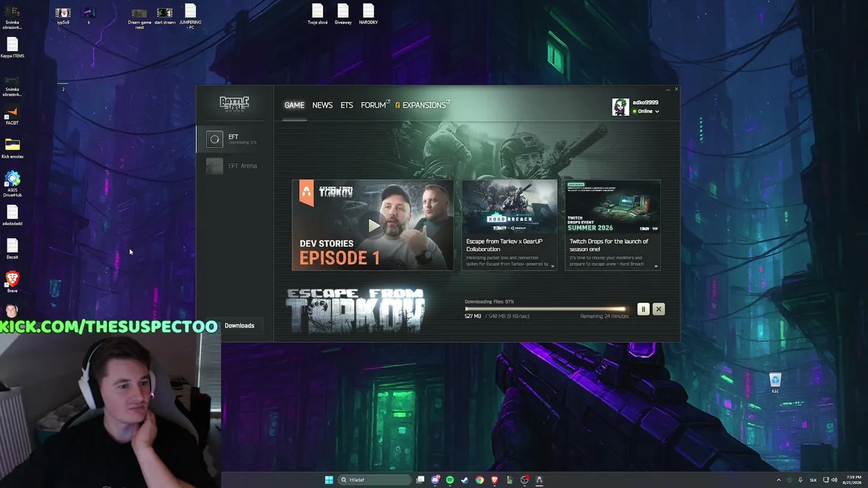868x488 pixels.
Task: Close the Battlestate launcher window
Action: pos(676,89)
